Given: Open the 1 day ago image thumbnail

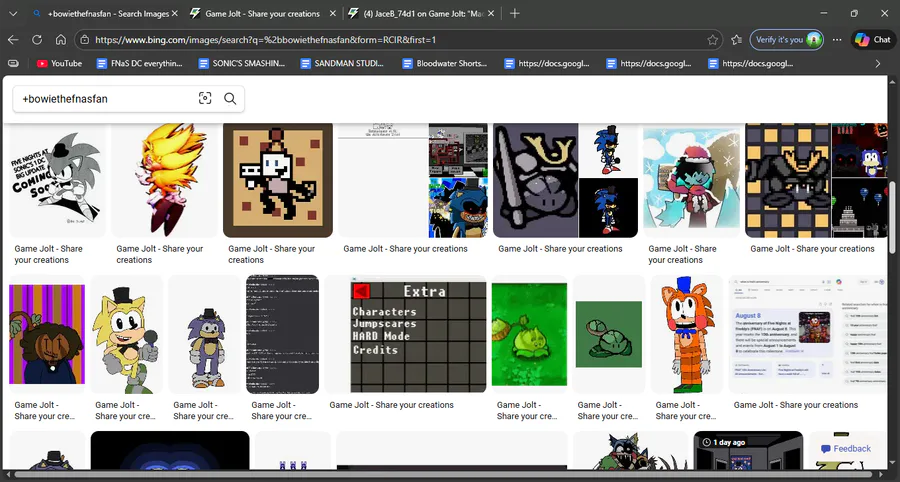Looking at the screenshot, I should 748,451.
